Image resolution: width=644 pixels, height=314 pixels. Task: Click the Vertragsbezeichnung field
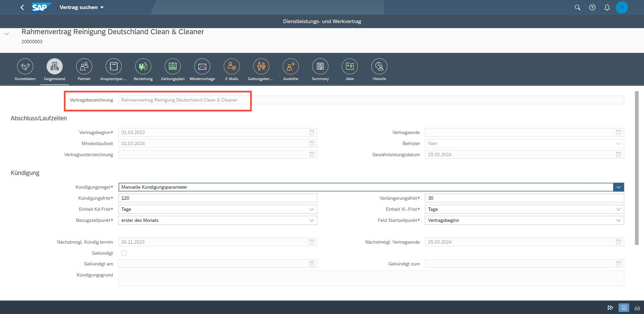371,100
